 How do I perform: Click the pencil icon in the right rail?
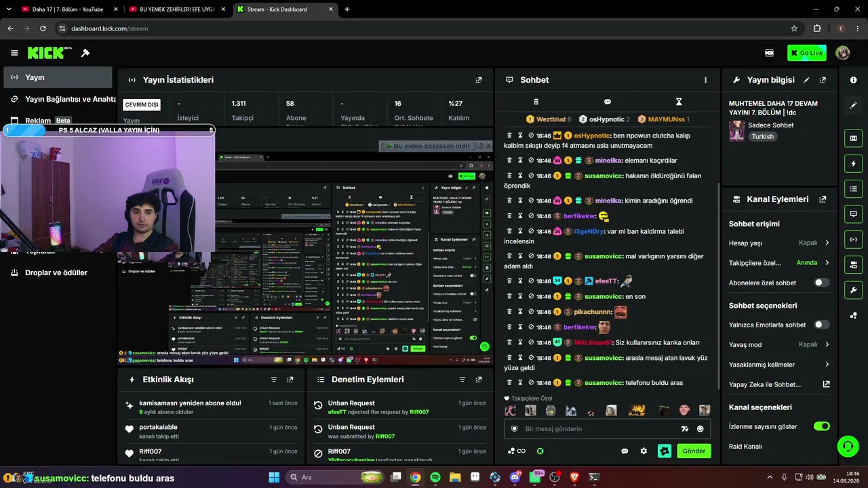pyautogui.click(x=853, y=106)
